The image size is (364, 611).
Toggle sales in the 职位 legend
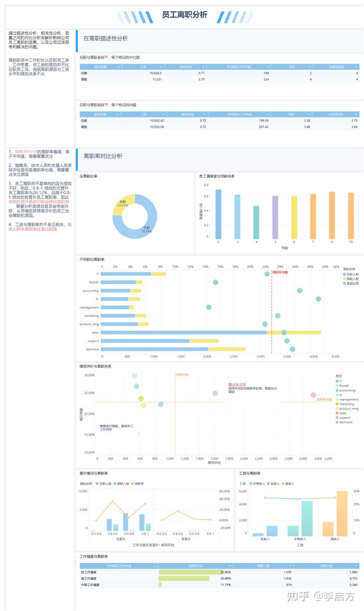coord(341,413)
